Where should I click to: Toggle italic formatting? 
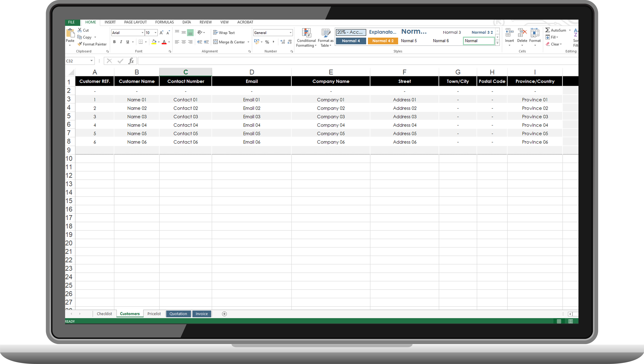pyautogui.click(x=121, y=42)
